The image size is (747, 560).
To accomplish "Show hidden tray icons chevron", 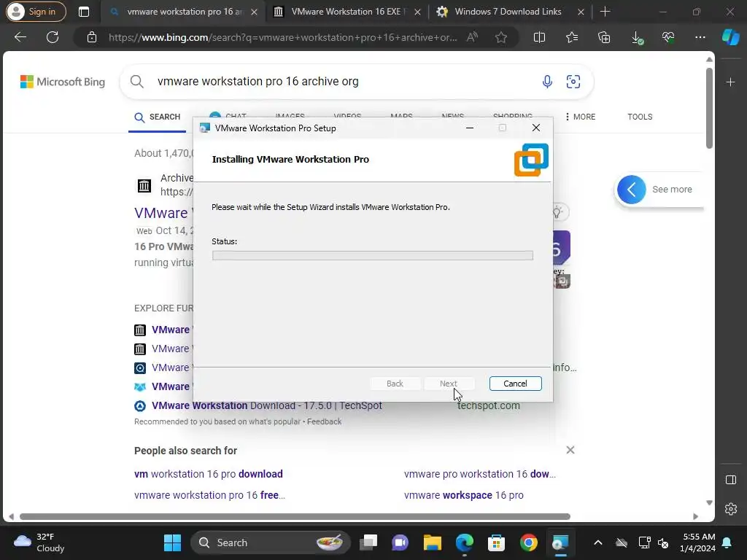I will (598, 542).
